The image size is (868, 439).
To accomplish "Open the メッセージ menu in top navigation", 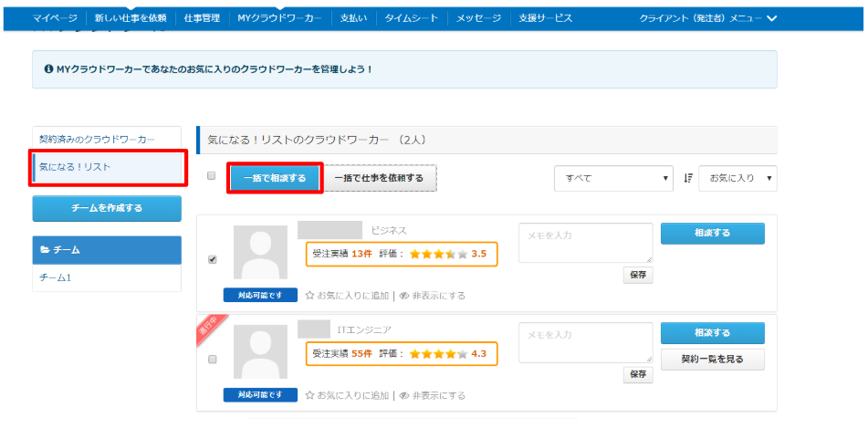I will [479, 18].
